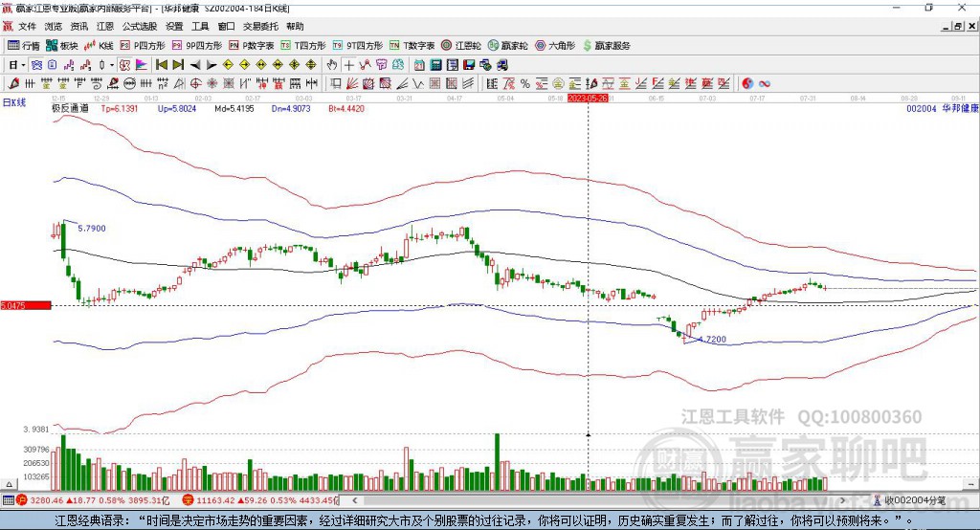Open the 六角形 hexagon tool
Screen dimensions: 980x530
(555, 46)
